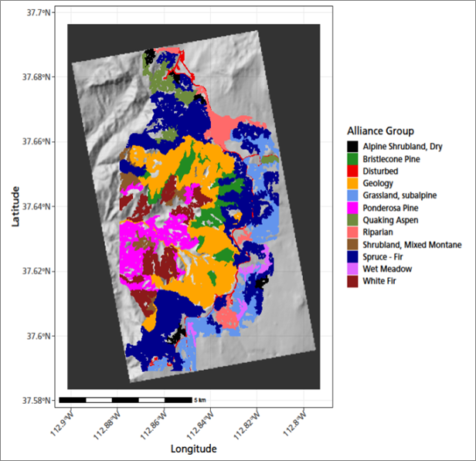Click the 37.64°N latitude tick label

pos(36,206)
